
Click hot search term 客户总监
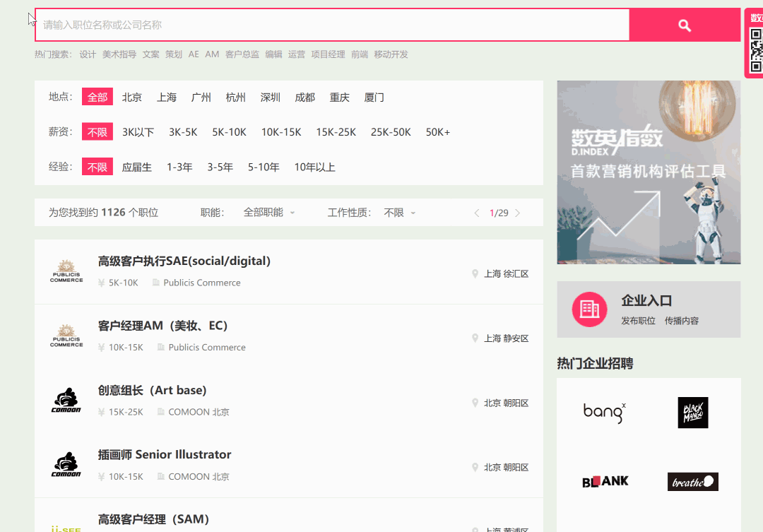[242, 54]
